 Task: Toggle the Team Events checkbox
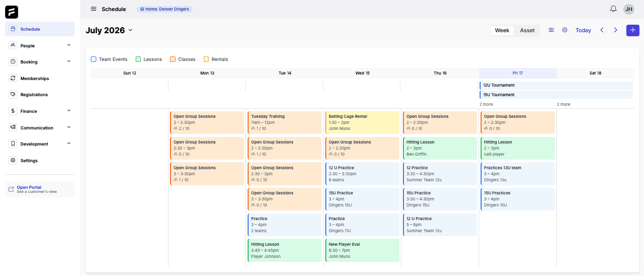pyautogui.click(x=94, y=59)
